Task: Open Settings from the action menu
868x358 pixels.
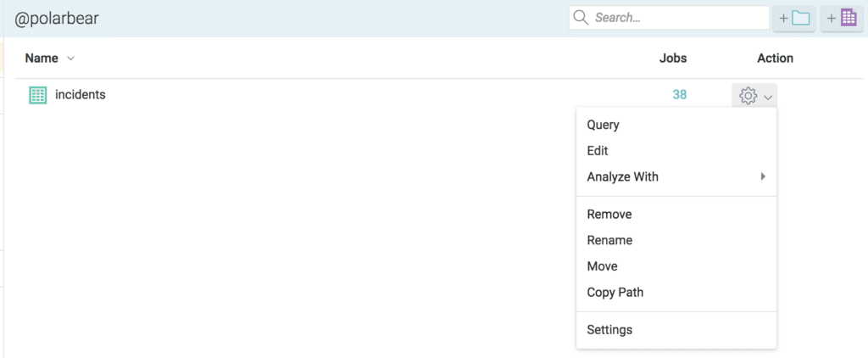Action: [x=676, y=330]
